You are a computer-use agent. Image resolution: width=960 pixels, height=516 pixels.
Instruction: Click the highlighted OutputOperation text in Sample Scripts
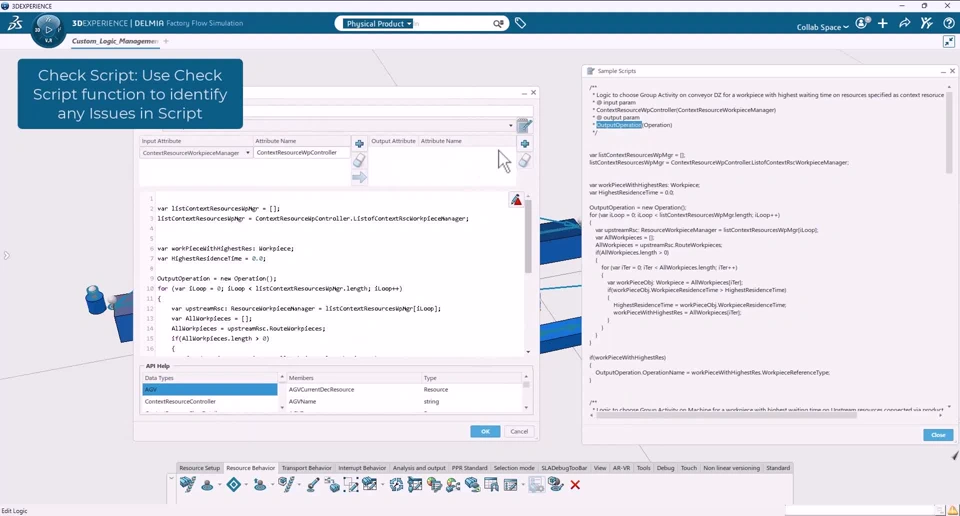pyautogui.click(x=619, y=125)
